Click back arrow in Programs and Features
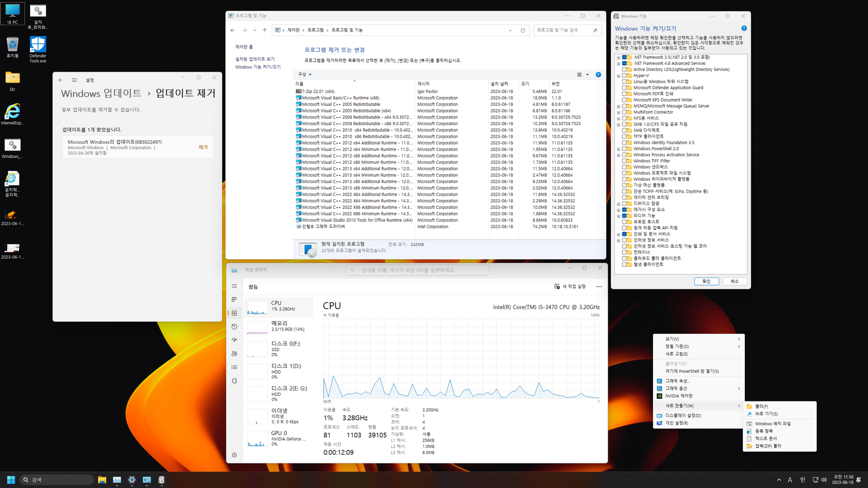This screenshot has width=868, height=488. point(233,30)
